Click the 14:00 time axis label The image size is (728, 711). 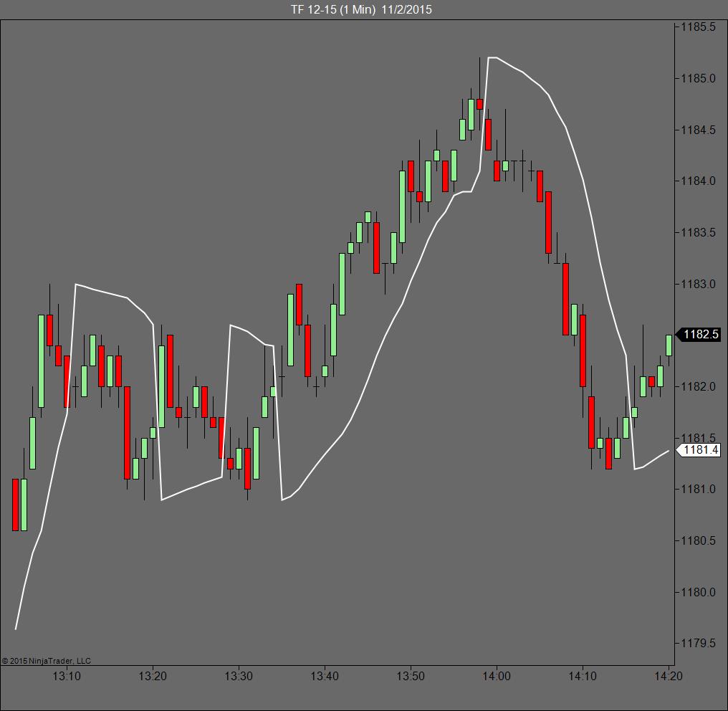click(x=497, y=676)
